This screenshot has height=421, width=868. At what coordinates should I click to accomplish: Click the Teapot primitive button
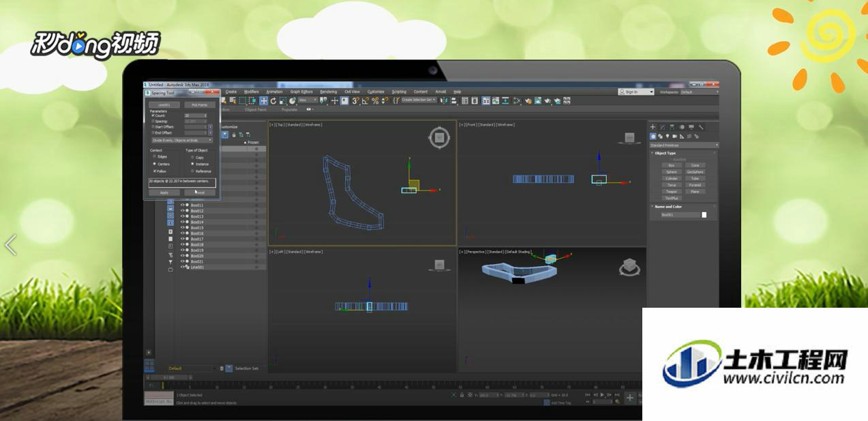point(672,192)
